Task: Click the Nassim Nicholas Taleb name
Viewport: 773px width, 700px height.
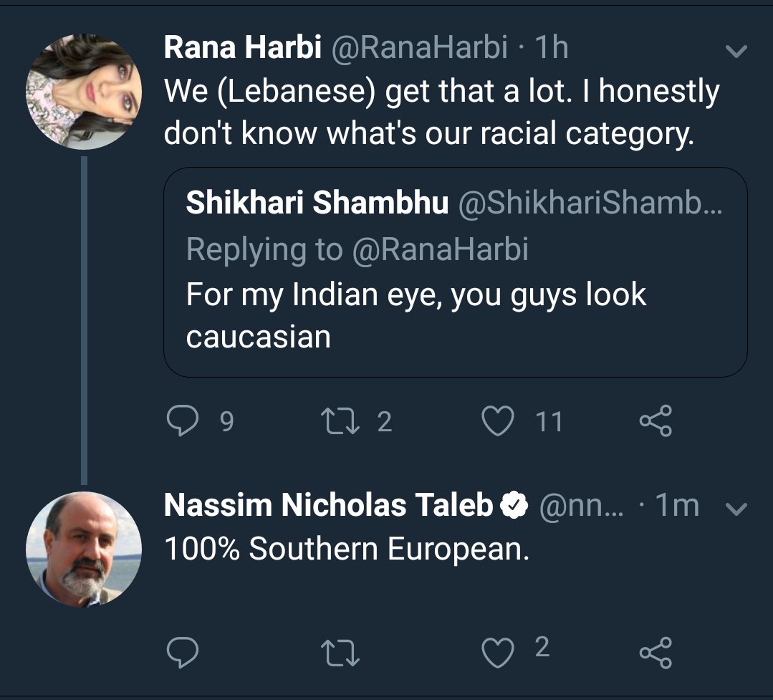Action: (328, 506)
